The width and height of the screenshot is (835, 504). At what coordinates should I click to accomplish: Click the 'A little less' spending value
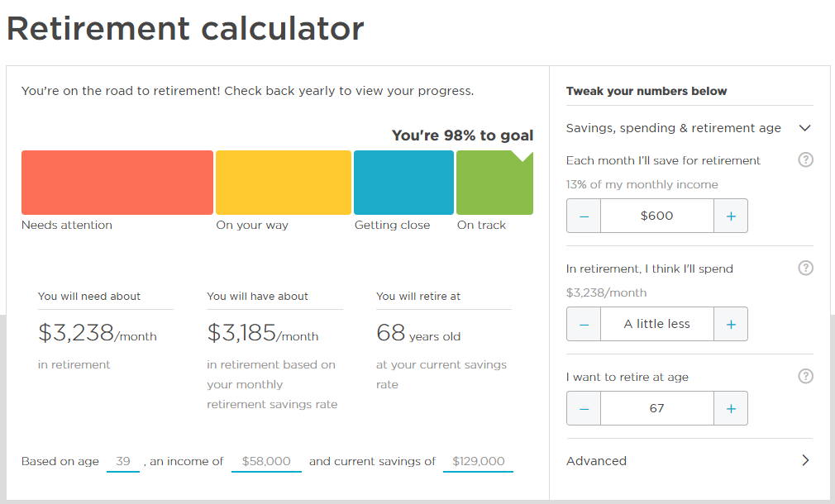click(x=657, y=323)
